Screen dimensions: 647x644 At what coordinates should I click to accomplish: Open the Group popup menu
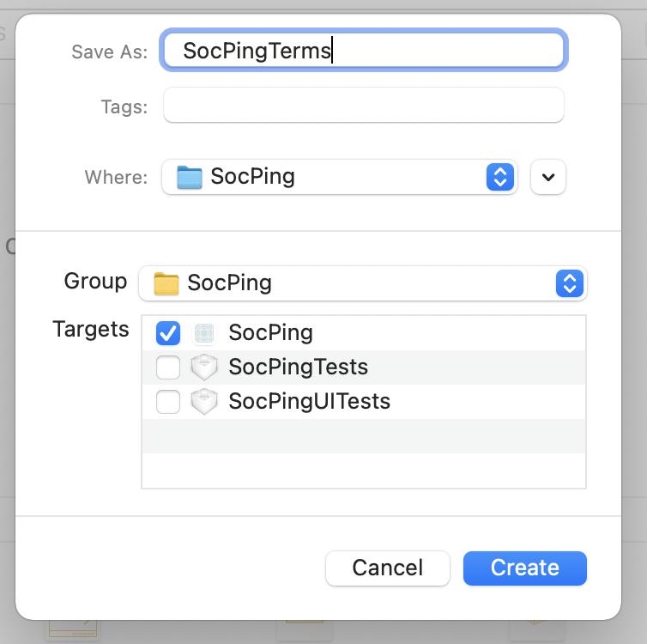(x=362, y=283)
